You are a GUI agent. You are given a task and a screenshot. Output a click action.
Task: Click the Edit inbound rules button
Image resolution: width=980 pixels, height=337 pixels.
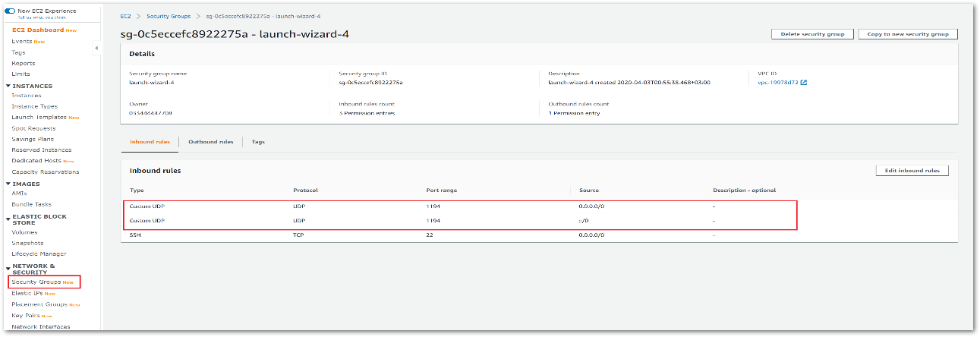pyautogui.click(x=912, y=171)
